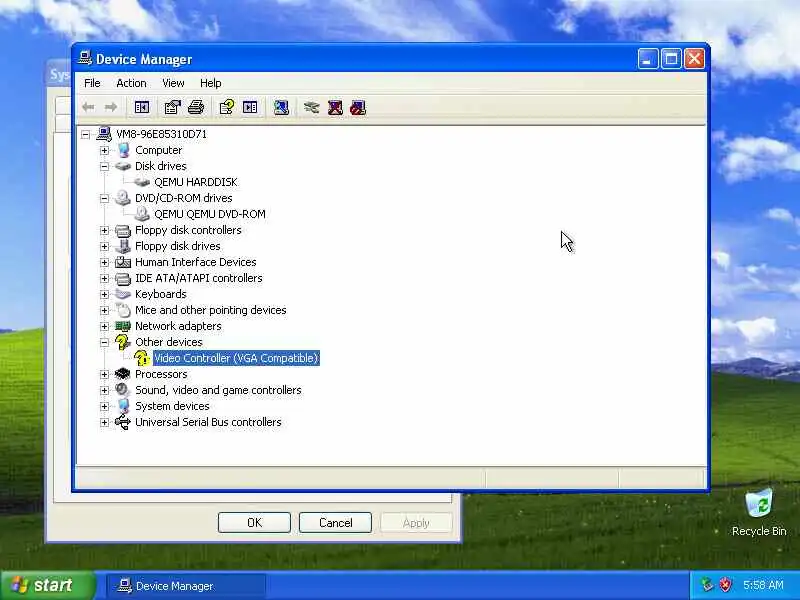Open the Help menu

pos(210,83)
